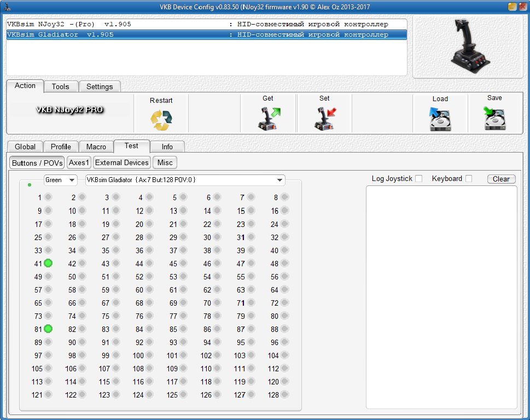Screen dimensions: 530x420
Task: Click the indicator LED for button 75
Action: click(x=116, y=316)
